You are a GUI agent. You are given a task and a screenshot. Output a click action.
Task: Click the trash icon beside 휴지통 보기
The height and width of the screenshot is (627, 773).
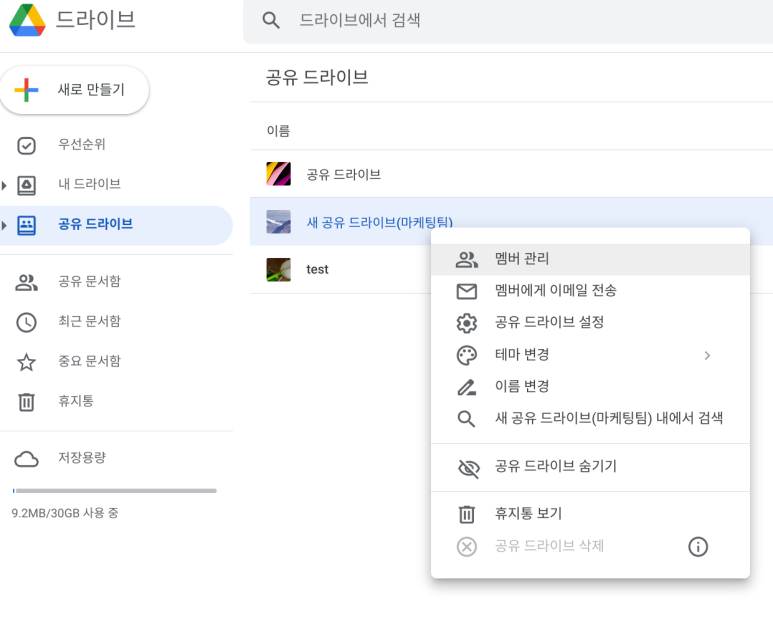[x=466, y=515]
